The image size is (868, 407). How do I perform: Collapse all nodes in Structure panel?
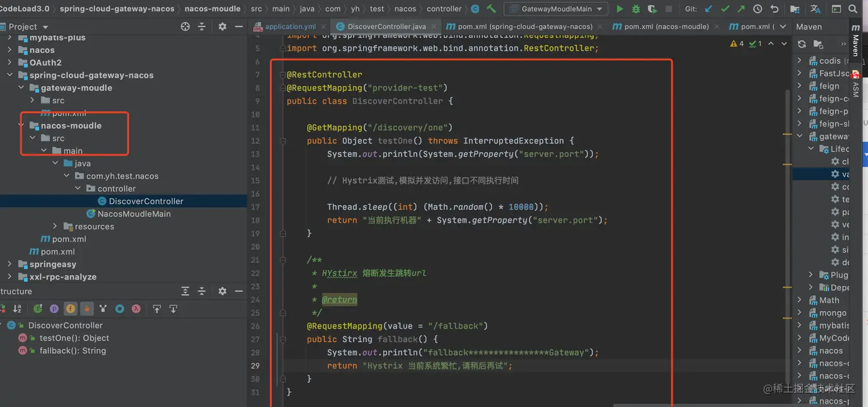click(x=201, y=291)
